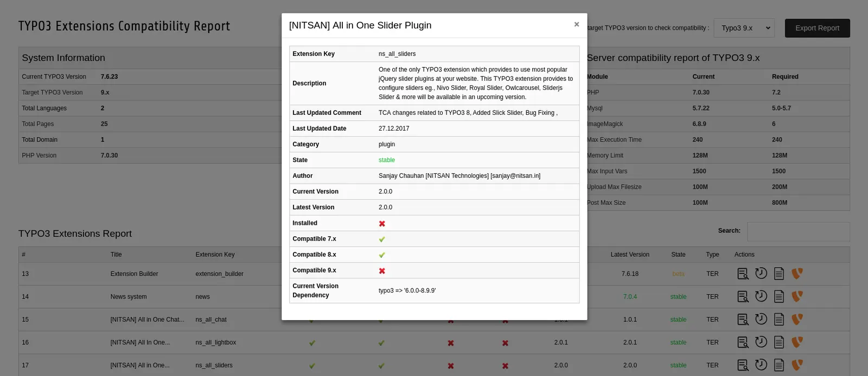Sort by State column header
This screenshot has width=868, height=376.
[678, 255]
